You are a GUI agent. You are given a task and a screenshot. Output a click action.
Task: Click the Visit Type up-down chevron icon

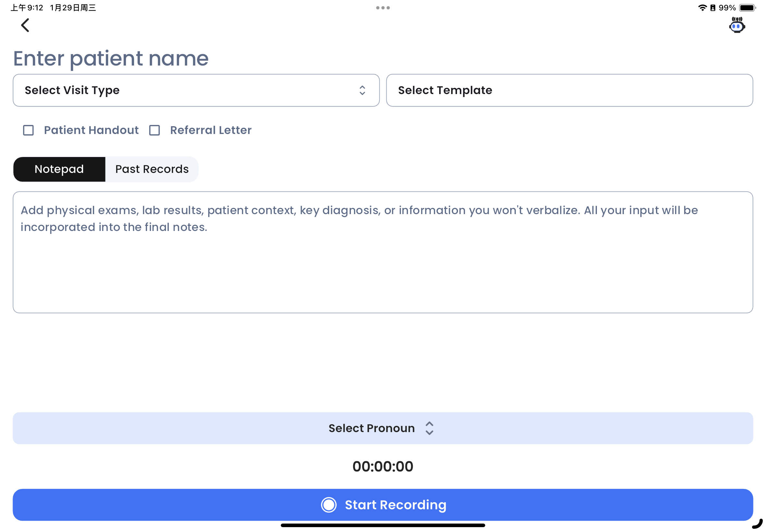click(362, 90)
